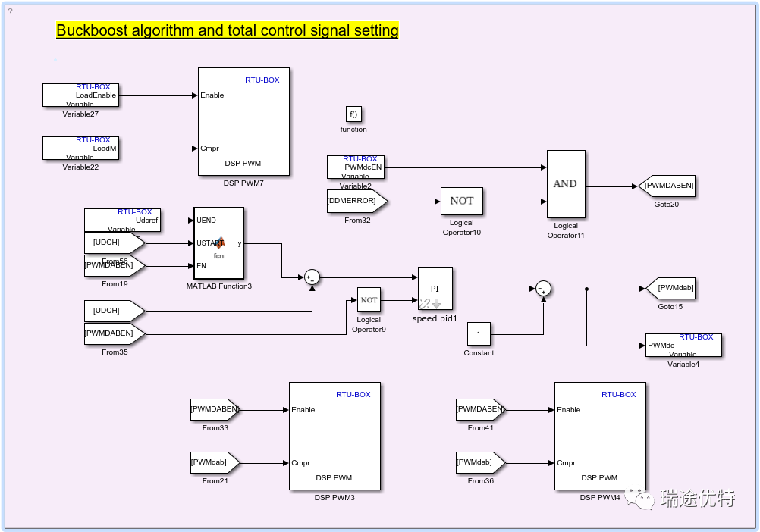760x532 pixels.
Task: Click the LoadM Variable22 block
Action: coord(80,149)
